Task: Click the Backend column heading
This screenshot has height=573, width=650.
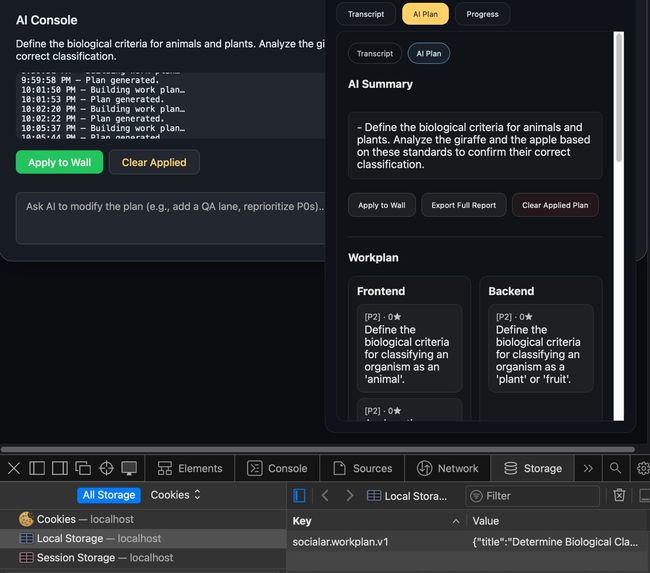Action: tap(511, 291)
